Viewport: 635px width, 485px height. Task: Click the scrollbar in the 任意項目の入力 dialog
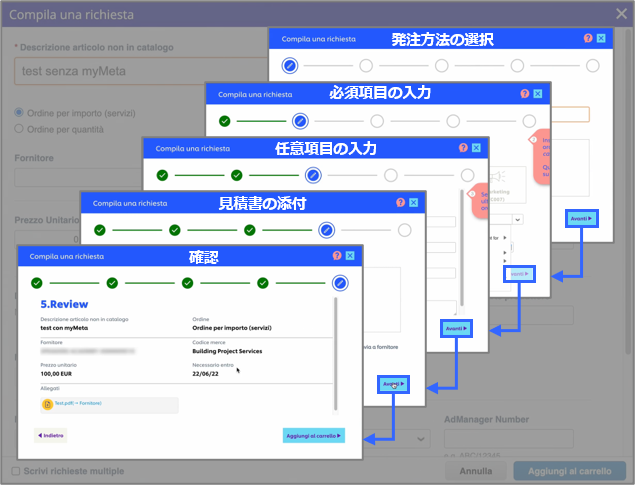click(x=462, y=248)
